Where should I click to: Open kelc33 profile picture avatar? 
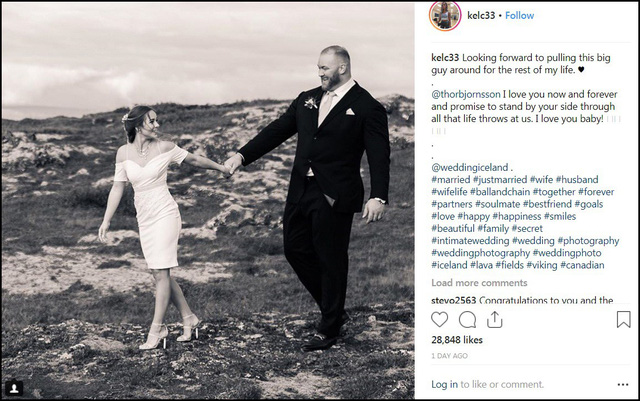(445, 16)
